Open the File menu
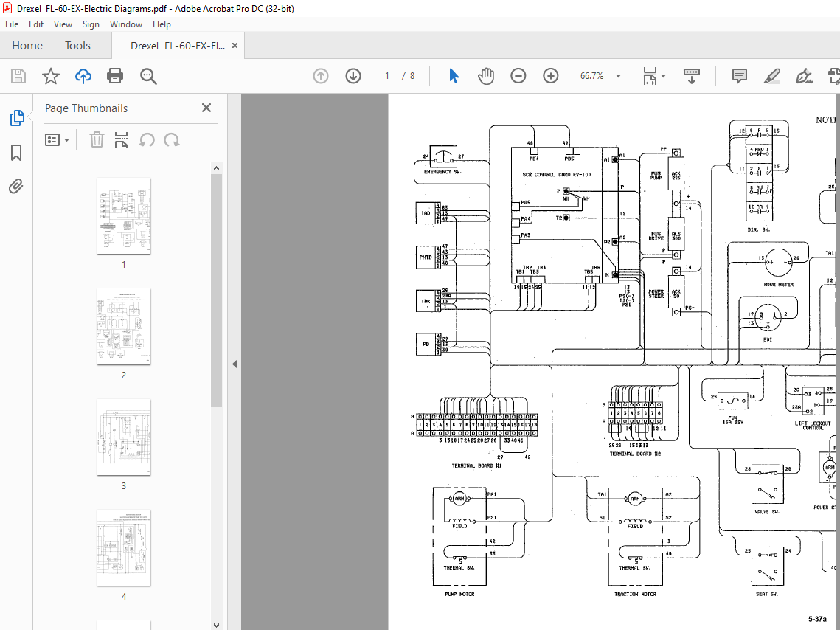 [12, 24]
